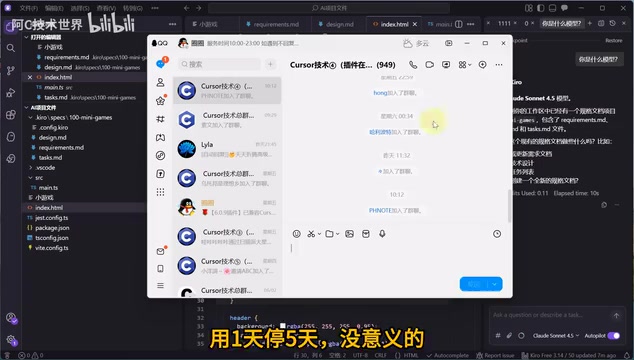634x360 pixels.
Task: Focus the QQ search input field
Action: pos(219,64)
